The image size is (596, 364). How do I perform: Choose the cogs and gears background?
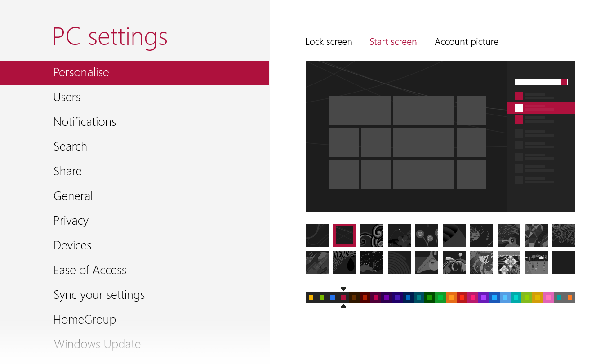tap(564, 235)
